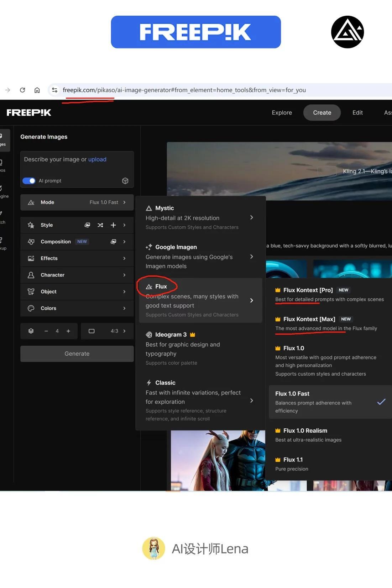Click the Colors palette icon
392x588 pixels.
(x=31, y=308)
